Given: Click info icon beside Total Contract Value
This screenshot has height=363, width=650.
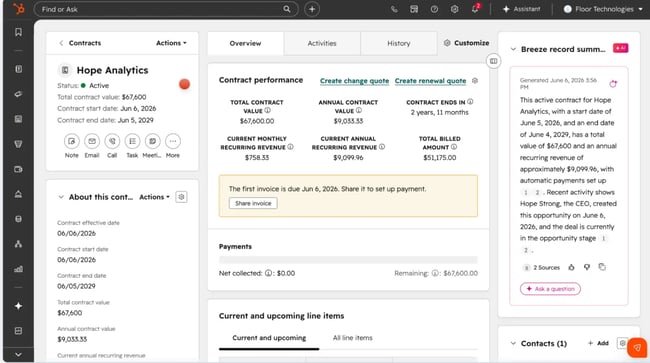Looking at the screenshot, I should (268, 111).
